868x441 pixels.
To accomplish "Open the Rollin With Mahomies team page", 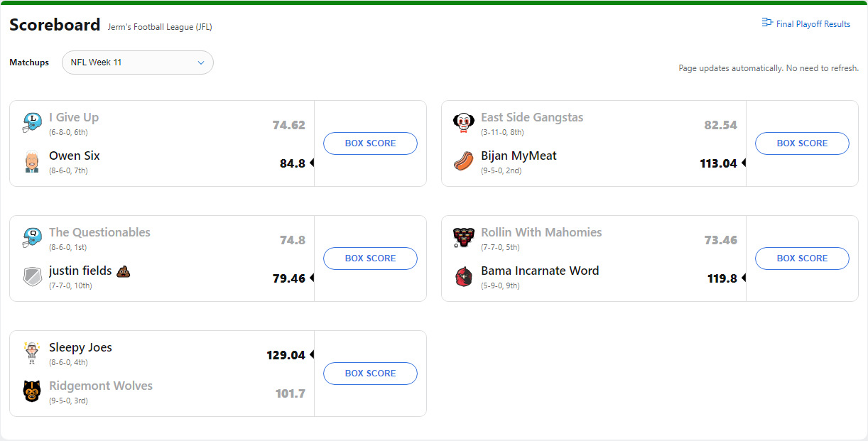I will (x=541, y=232).
